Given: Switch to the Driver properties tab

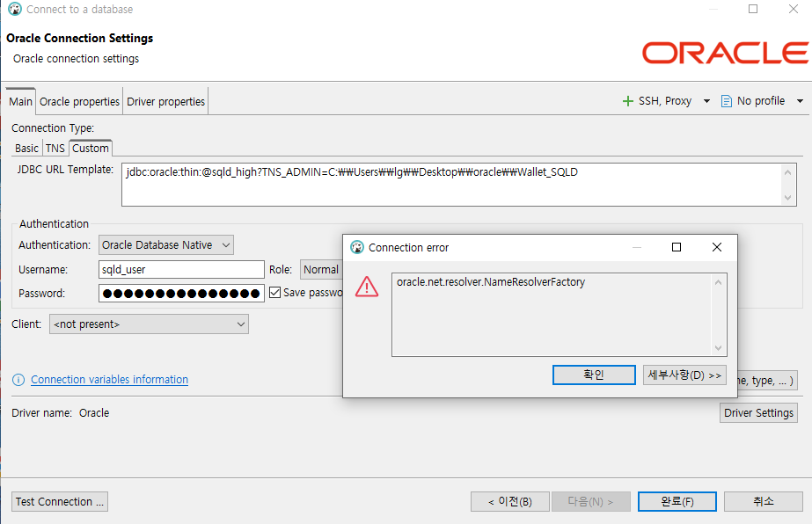Looking at the screenshot, I should click(165, 101).
